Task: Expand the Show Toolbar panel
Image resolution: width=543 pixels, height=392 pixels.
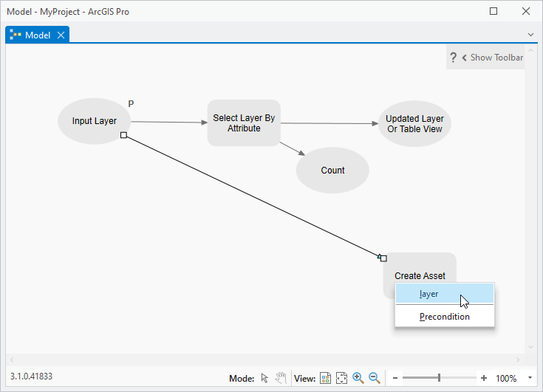Action: (491, 58)
